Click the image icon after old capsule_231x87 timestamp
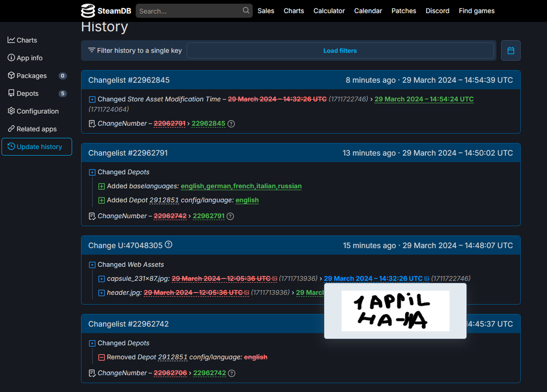The height and width of the screenshot is (392, 547). coord(275,279)
